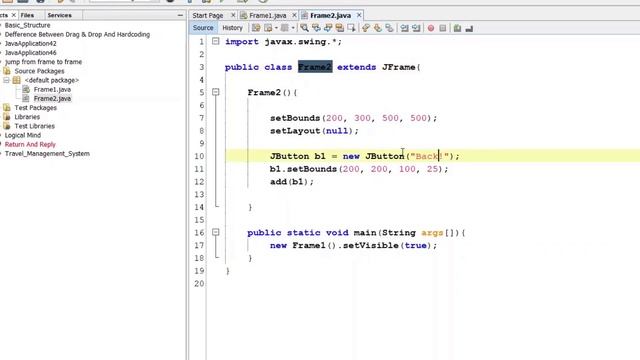
Task: Click highlighted Frame2 class name in code
Action: tap(315, 67)
